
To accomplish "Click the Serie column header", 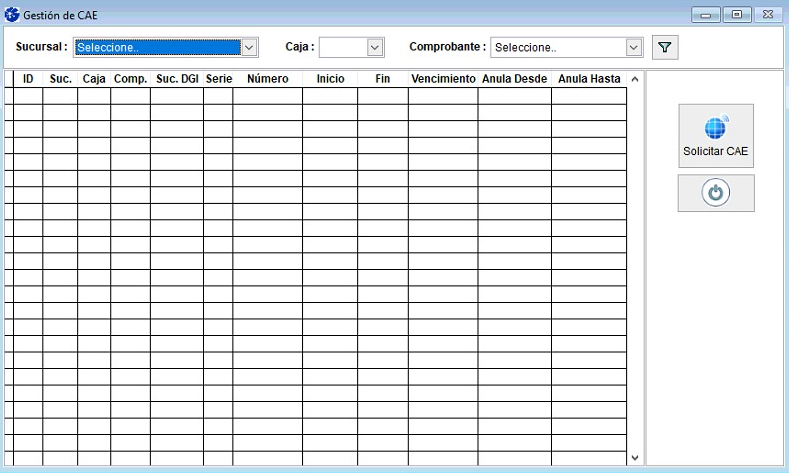I will tap(218, 79).
